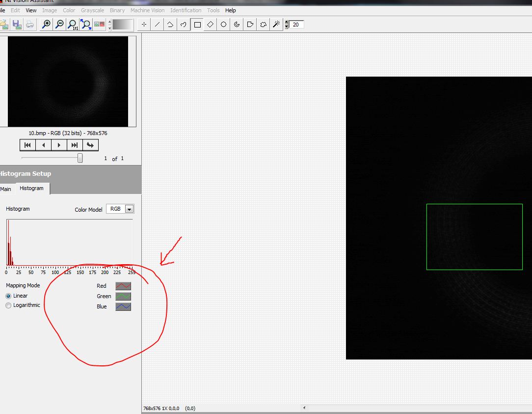
Task: Zoom in with plus magnifier
Action: point(46,25)
